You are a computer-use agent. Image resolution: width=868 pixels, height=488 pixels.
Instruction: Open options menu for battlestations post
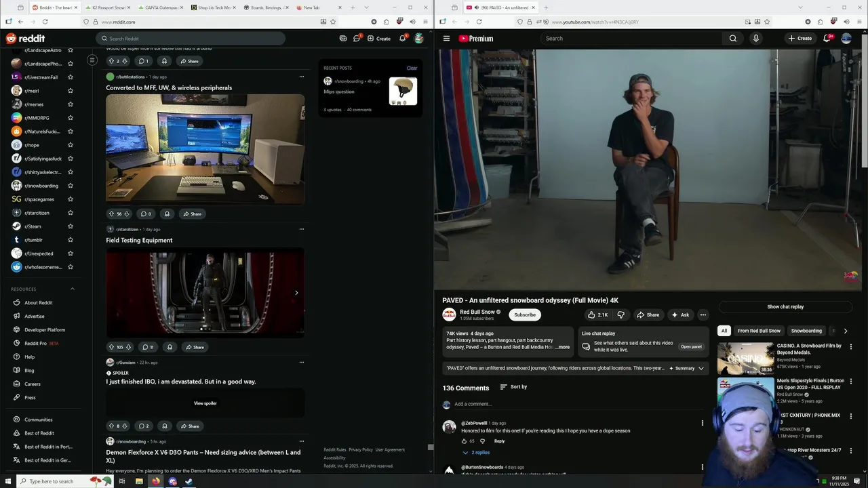click(x=302, y=77)
